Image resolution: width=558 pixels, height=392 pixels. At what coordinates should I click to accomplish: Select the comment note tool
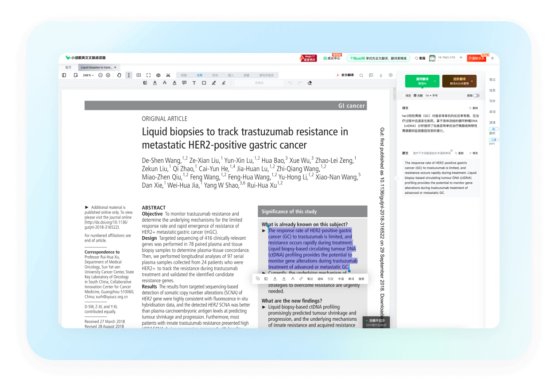(x=184, y=83)
